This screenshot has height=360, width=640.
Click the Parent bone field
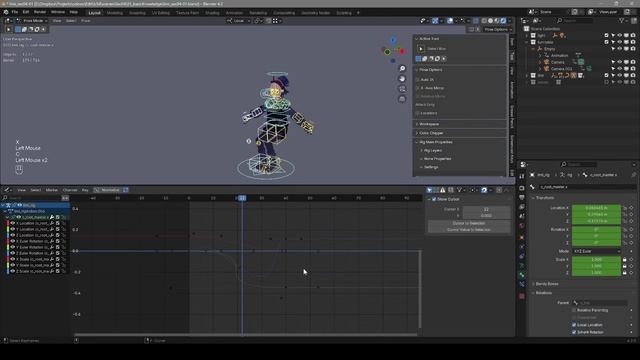(x=600, y=303)
